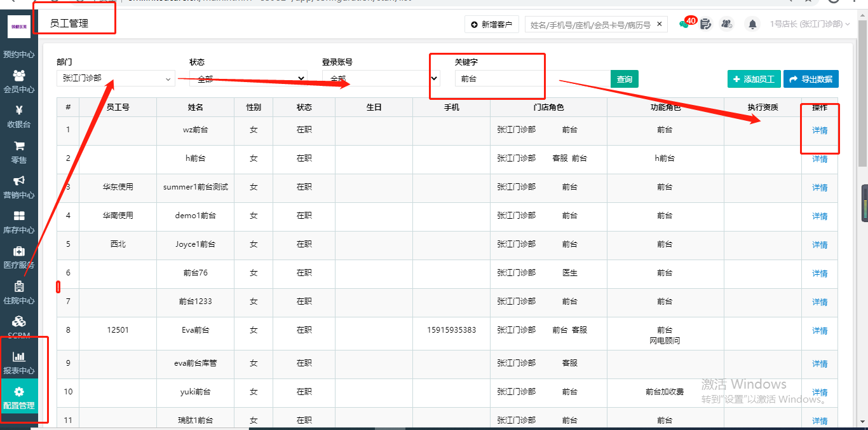
Task: Open the 1号店长 user account menu
Action: tap(810, 24)
